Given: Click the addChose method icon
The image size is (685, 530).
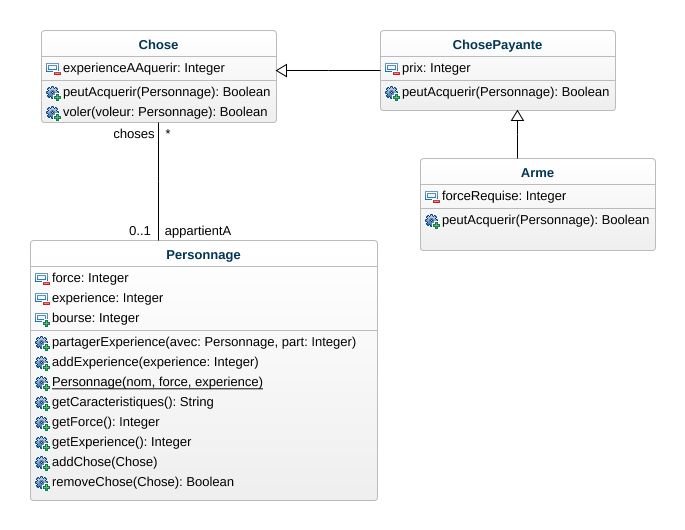Looking at the screenshot, I should tap(42, 462).
